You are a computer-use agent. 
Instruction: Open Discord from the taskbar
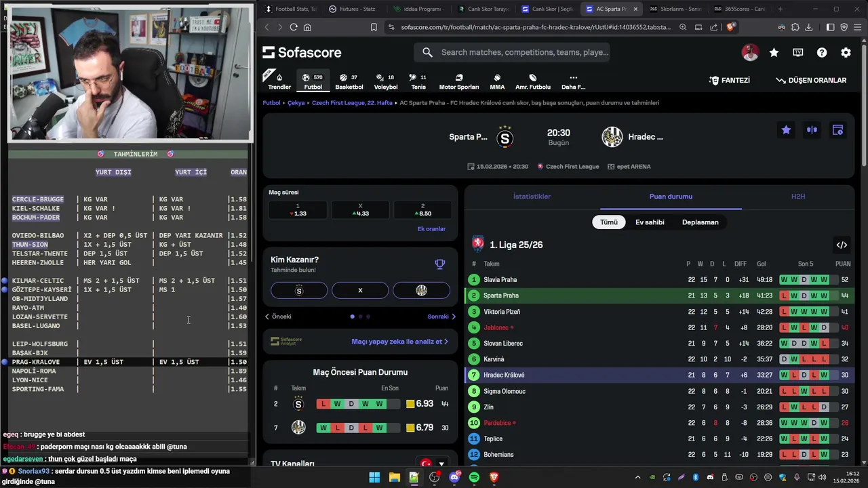[454, 477]
